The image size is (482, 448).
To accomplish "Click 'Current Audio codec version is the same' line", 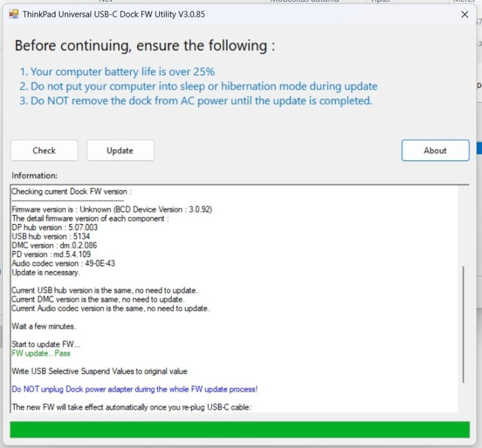I will [110, 308].
